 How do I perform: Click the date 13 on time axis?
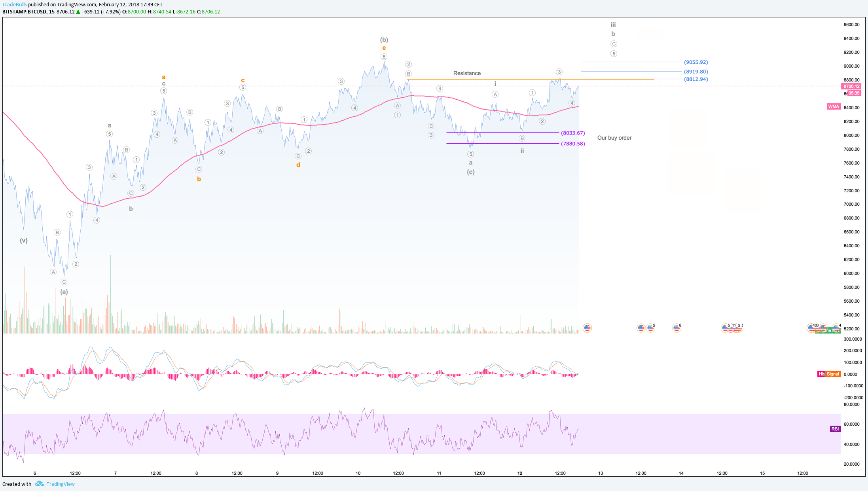[x=601, y=473]
